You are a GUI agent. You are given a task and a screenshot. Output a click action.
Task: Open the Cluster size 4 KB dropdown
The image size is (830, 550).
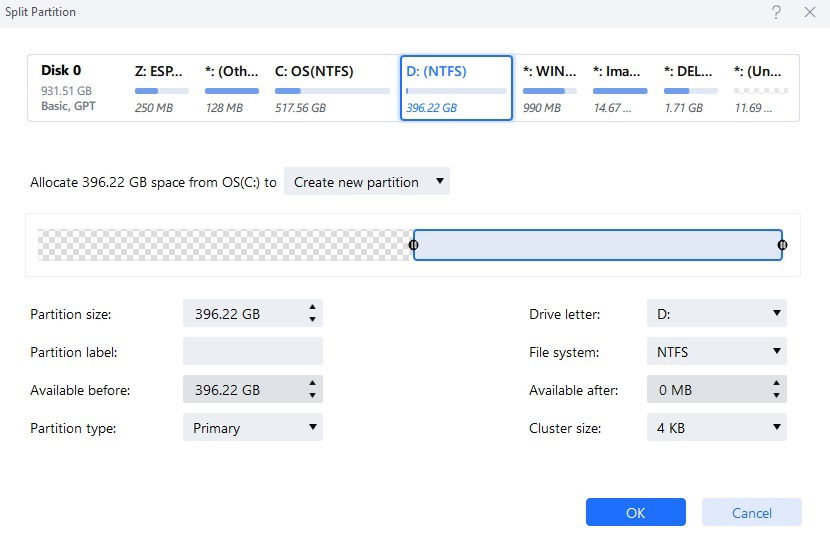pyautogui.click(x=717, y=428)
